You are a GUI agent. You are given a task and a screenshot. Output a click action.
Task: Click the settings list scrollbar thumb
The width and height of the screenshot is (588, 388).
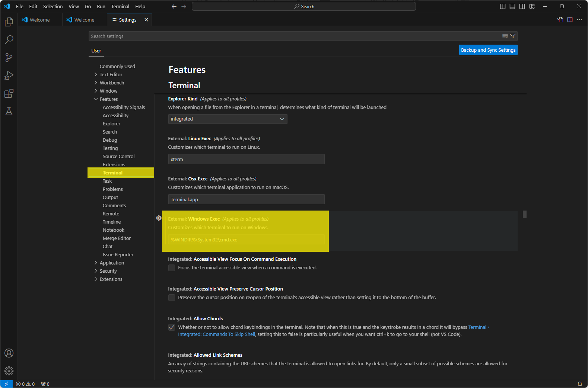[524, 214]
